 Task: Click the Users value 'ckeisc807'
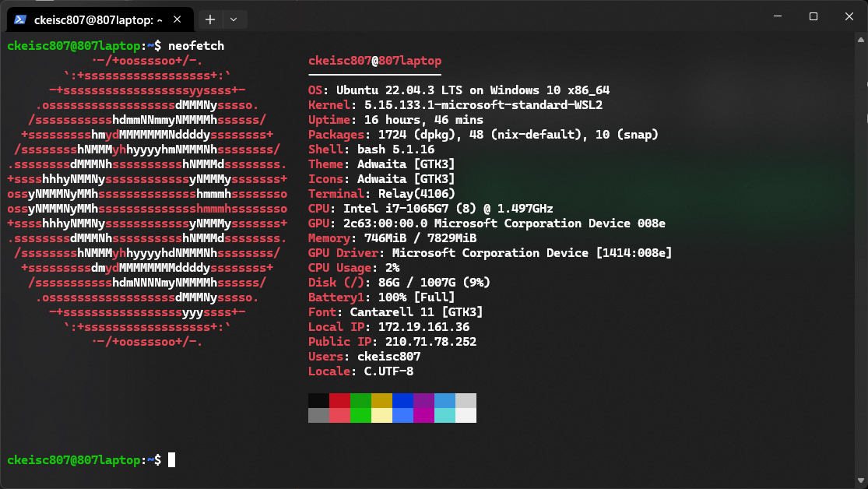pyautogui.click(x=388, y=357)
